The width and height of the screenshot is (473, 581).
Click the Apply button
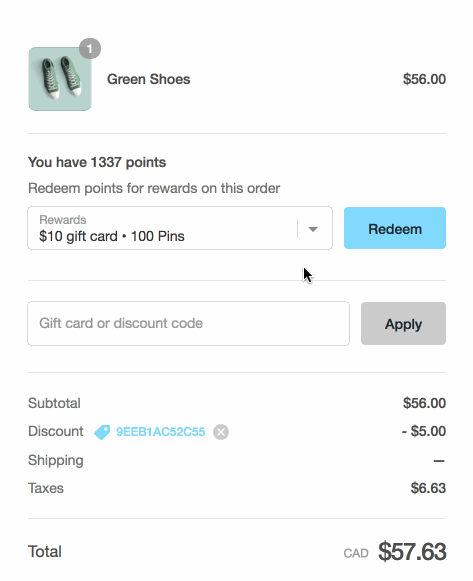click(x=403, y=323)
